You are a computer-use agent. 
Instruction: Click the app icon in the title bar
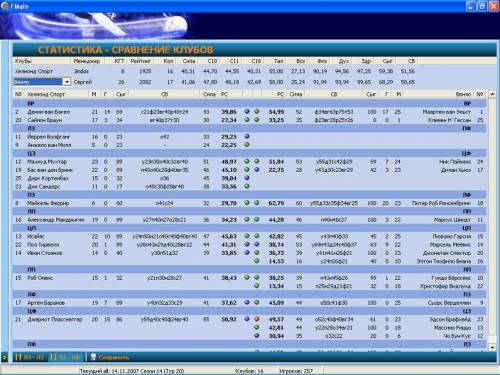pyautogui.click(x=5, y=6)
